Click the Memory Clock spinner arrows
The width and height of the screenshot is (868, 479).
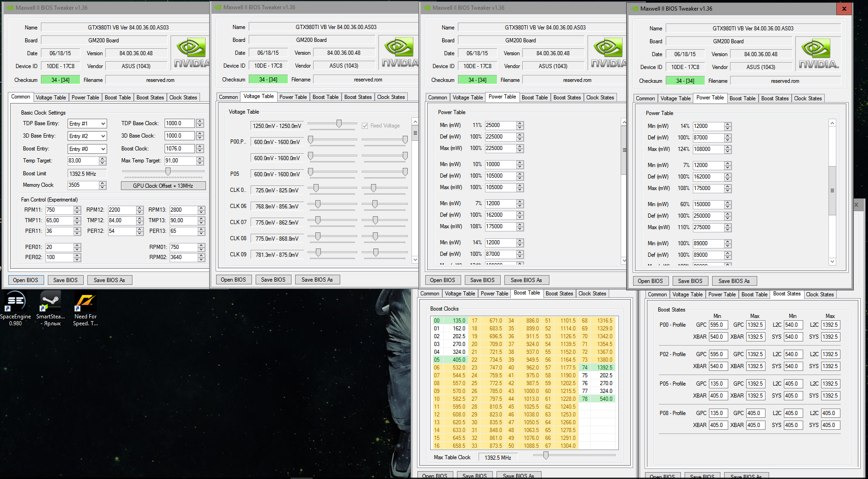(x=103, y=185)
